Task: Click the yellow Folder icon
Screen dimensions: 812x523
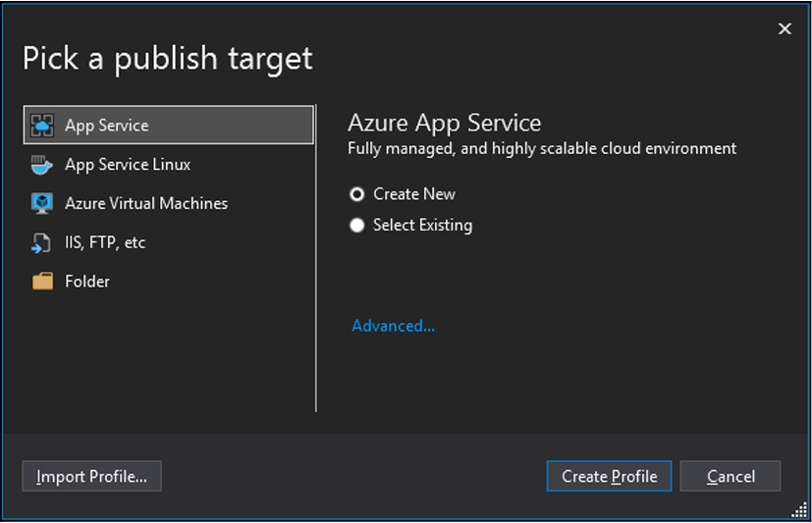Action: coord(42,282)
